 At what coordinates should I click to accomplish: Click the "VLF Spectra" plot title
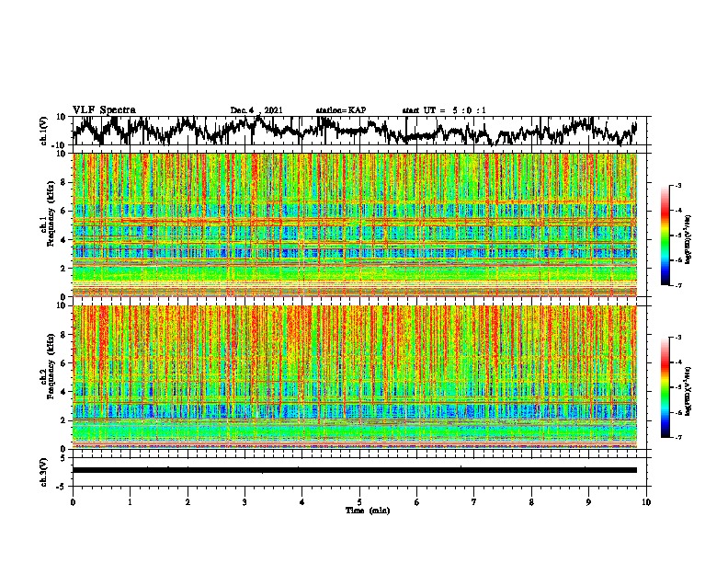click(x=104, y=110)
